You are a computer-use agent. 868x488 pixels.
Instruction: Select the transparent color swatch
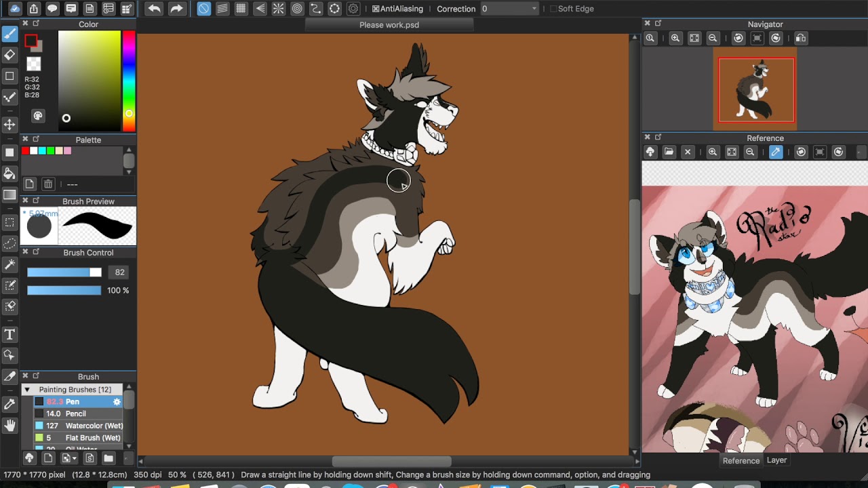click(x=34, y=64)
